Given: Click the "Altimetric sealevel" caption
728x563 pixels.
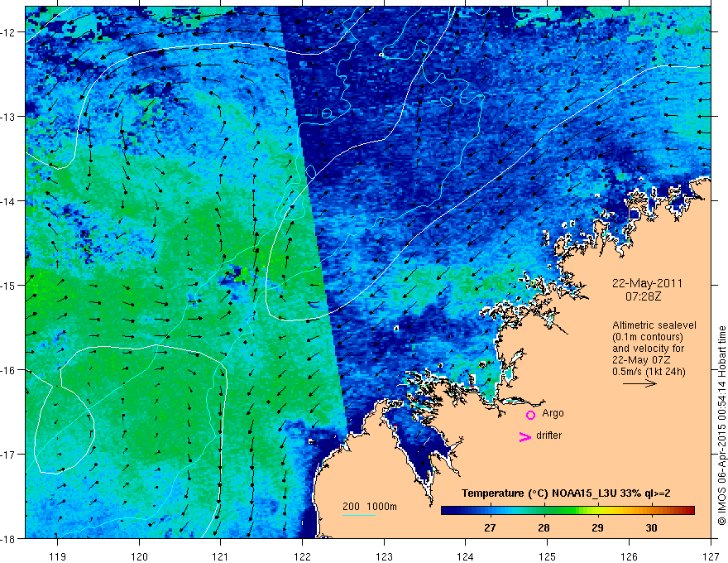Looking at the screenshot, I should pyautogui.click(x=654, y=325).
